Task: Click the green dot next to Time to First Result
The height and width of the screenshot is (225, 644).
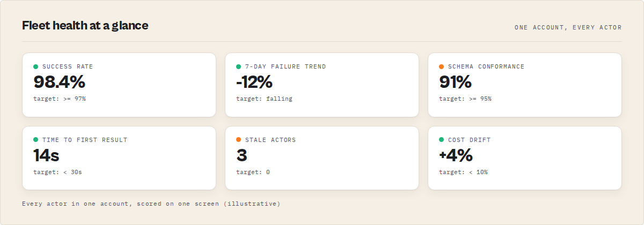Action: [36, 140]
